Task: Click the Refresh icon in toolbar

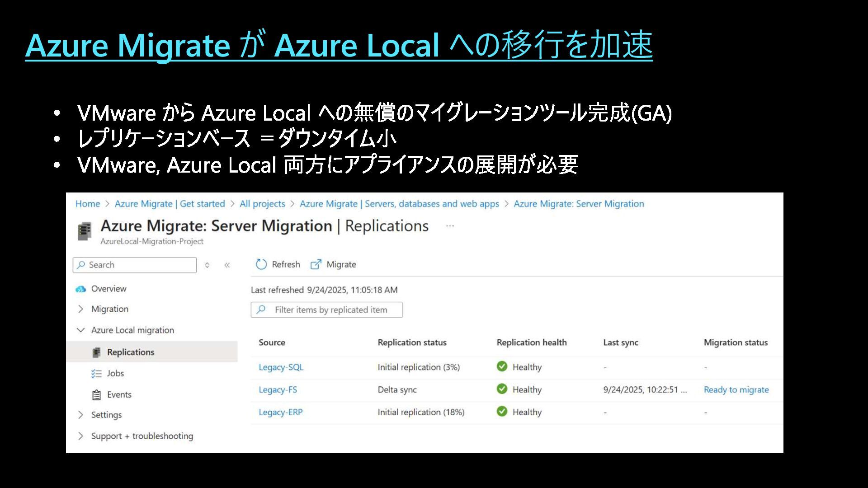Action: (x=261, y=264)
